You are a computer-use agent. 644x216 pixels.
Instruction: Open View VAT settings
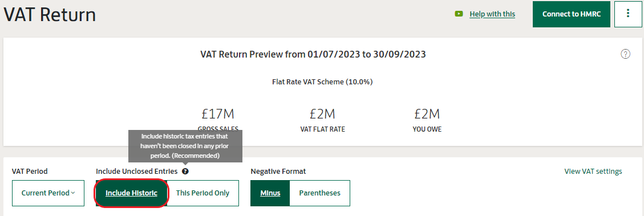point(593,171)
